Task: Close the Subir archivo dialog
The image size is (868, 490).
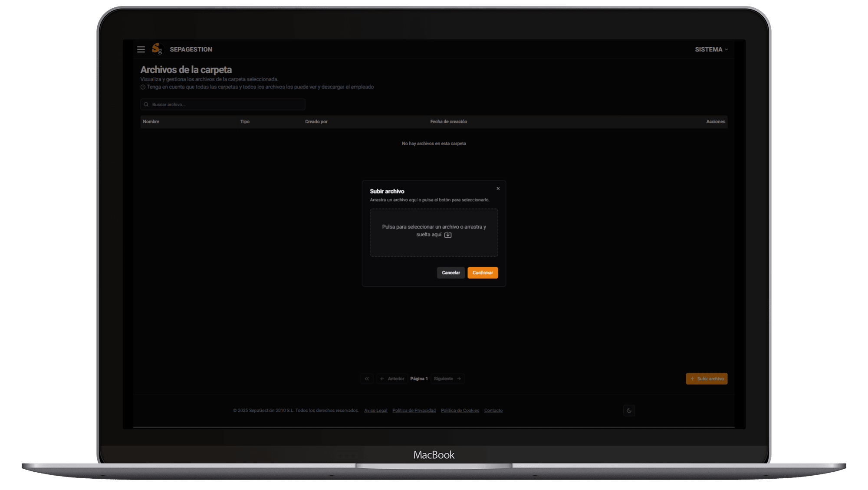Action: coord(498,189)
